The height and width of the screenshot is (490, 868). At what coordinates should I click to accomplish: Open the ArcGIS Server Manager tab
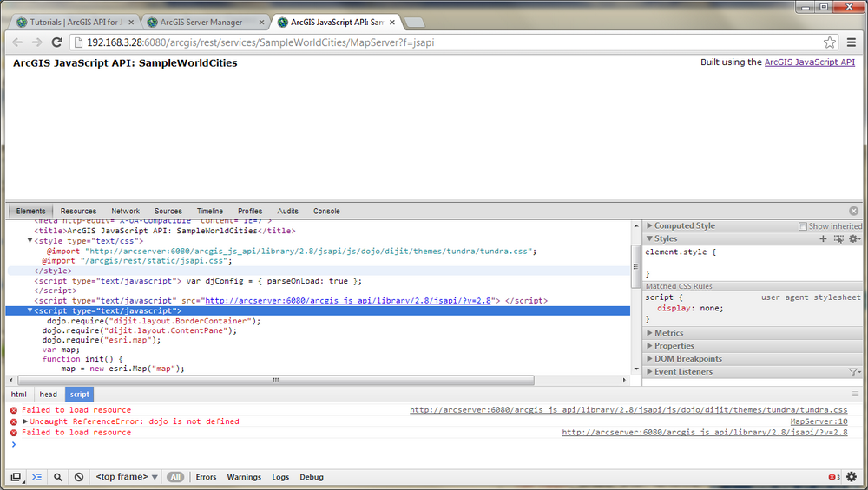point(201,22)
